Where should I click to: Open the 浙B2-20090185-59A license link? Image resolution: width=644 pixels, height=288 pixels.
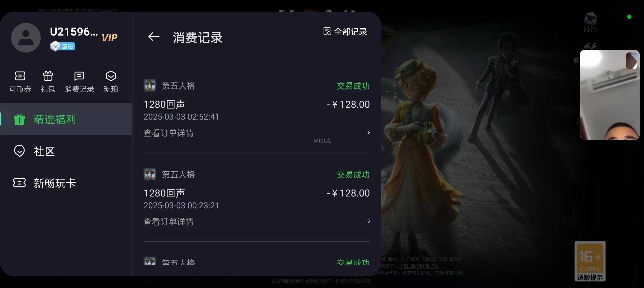[x=418, y=266]
